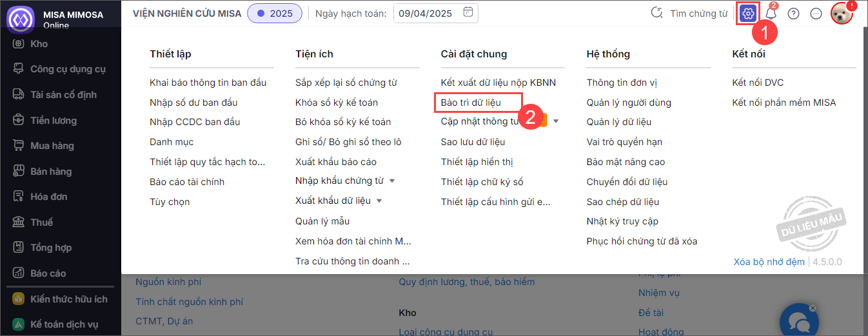Open the Công cụ dụng cụ icon
The height and width of the screenshot is (336, 868).
19,69
